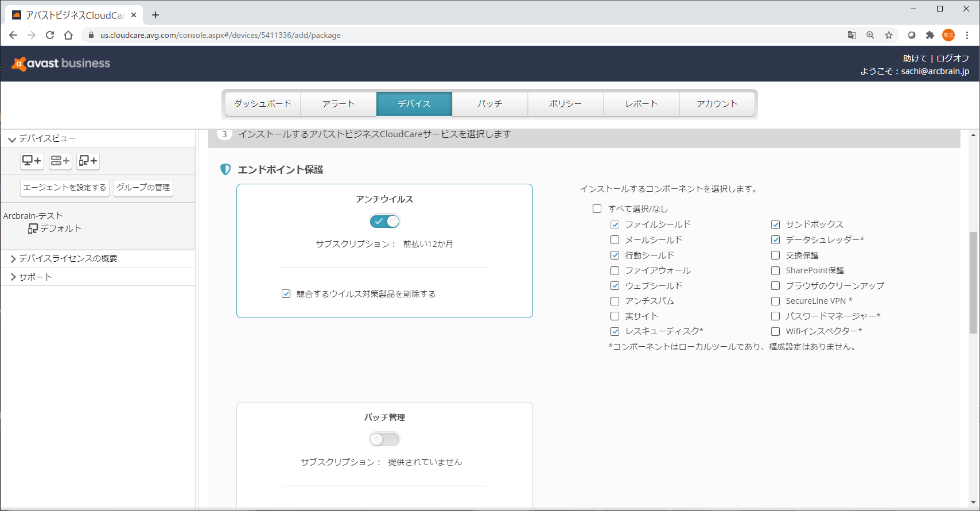This screenshot has width=980, height=511.
Task: Open a new browser tab
Action: (x=155, y=15)
